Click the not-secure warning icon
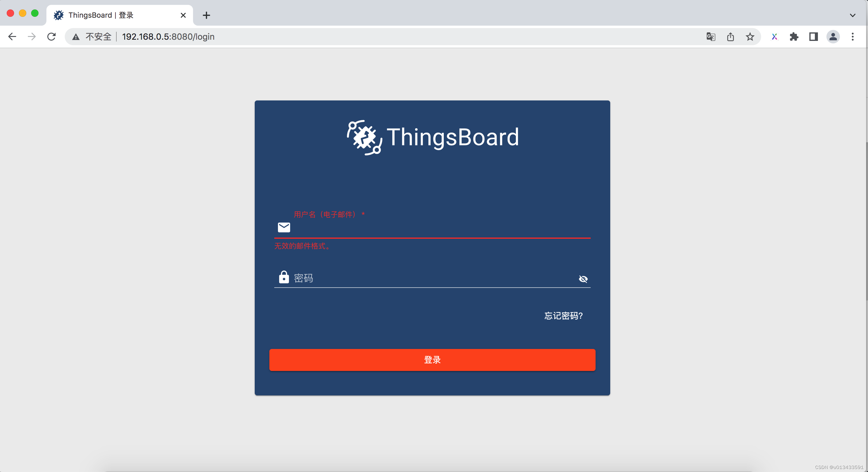Viewport: 868px width, 472px height. pyautogui.click(x=76, y=37)
